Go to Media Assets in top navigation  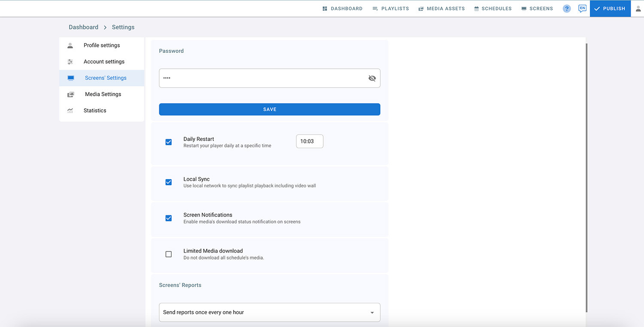[442, 9]
